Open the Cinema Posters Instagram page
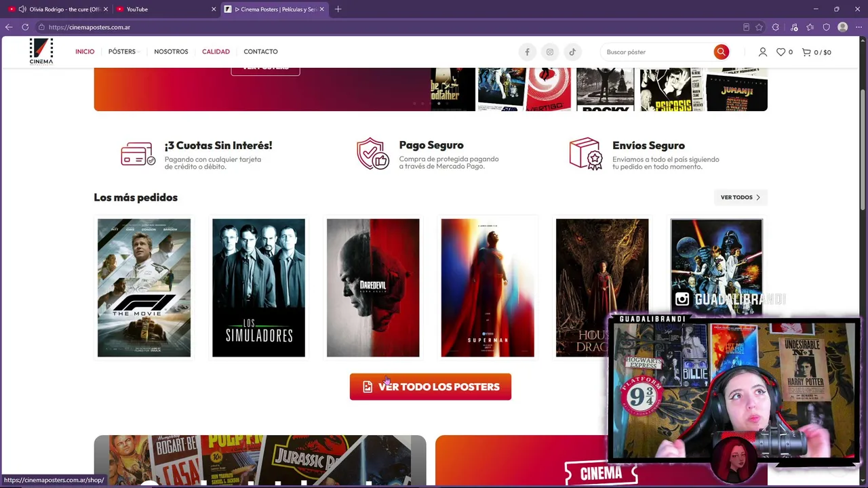868x488 pixels. [x=550, y=52]
